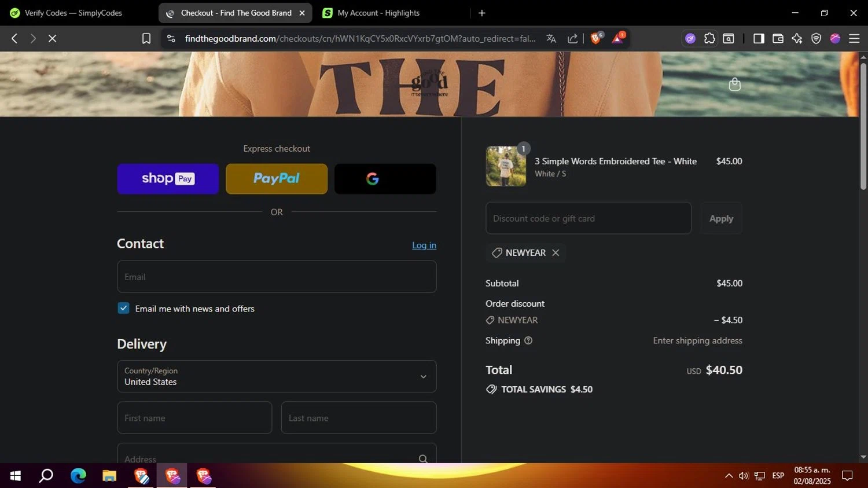Open the browser hamburger menu
Image resolution: width=868 pixels, height=488 pixels.
pyautogui.click(x=854, y=38)
